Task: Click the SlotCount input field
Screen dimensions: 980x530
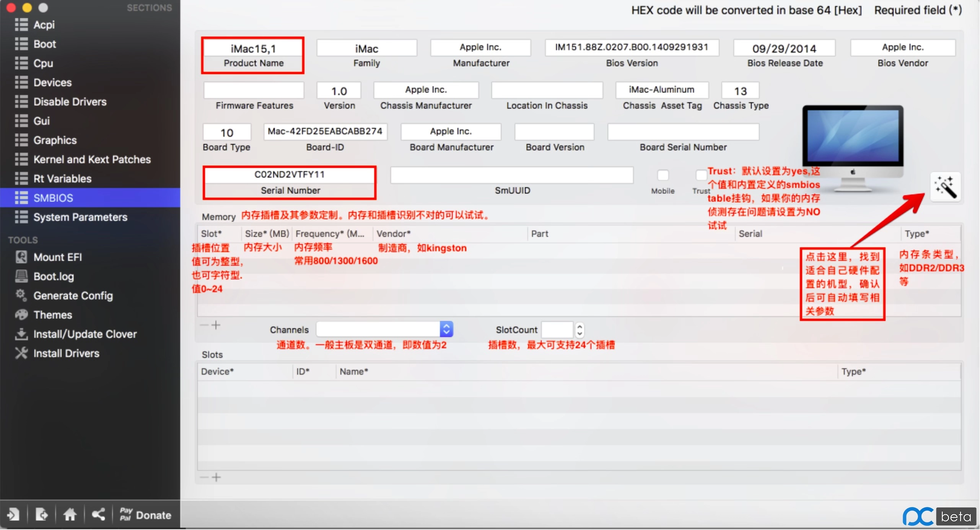Action: point(557,330)
